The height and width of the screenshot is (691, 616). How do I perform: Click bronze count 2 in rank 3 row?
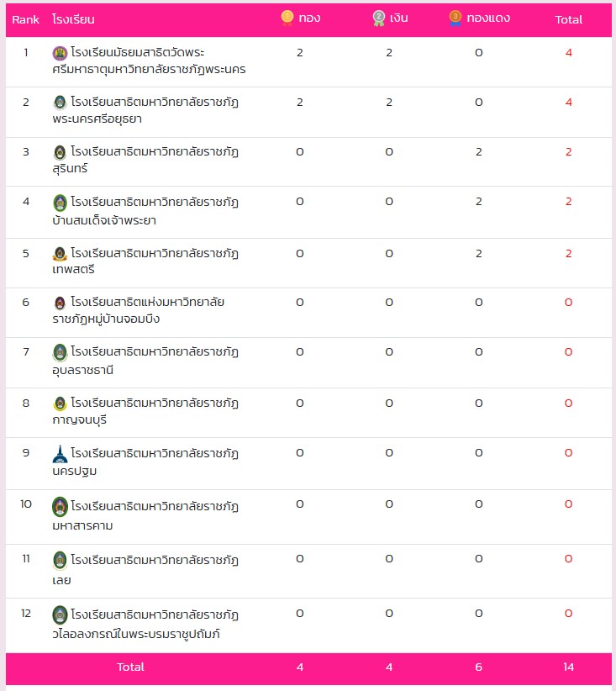[x=478, y=152]
